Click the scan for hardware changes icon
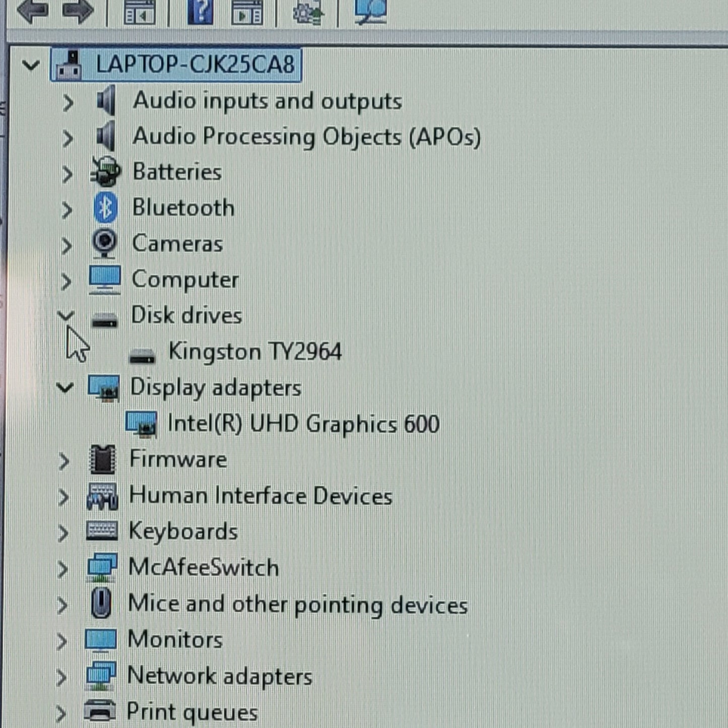Screen dimensions: 728x728 [371, 11]
